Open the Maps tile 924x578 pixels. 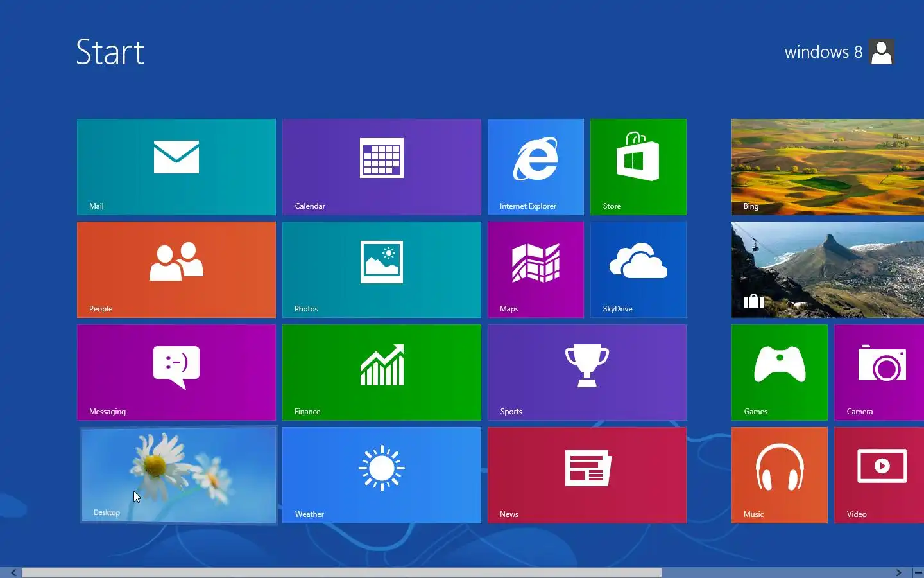536,270
